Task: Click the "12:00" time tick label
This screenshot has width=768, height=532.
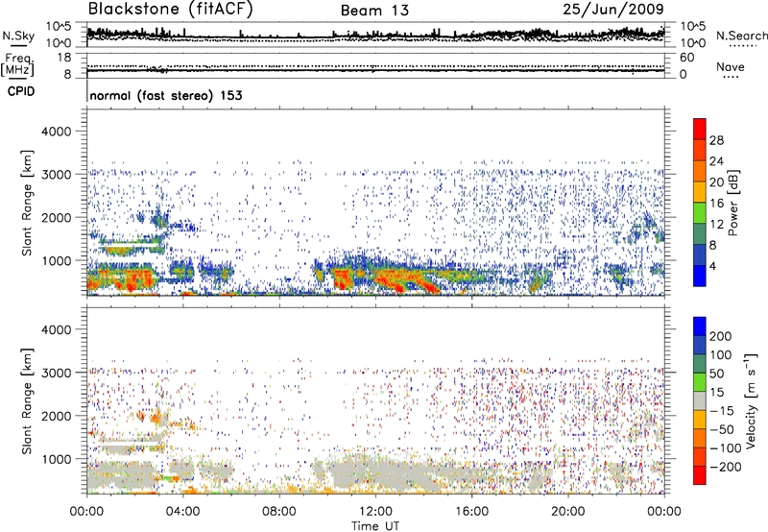Action: point(375,512)
